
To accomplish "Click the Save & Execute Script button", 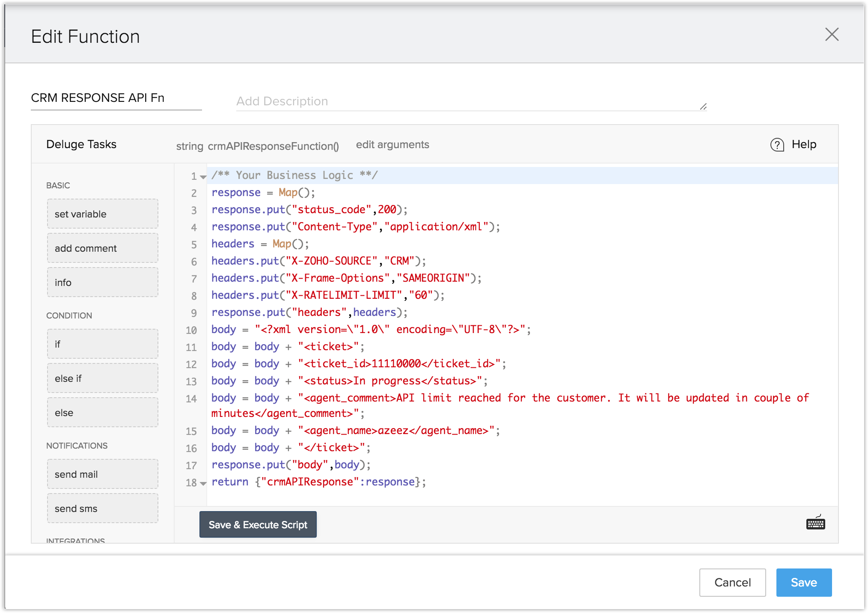I will pyautogui.click(x=258, y=524).
